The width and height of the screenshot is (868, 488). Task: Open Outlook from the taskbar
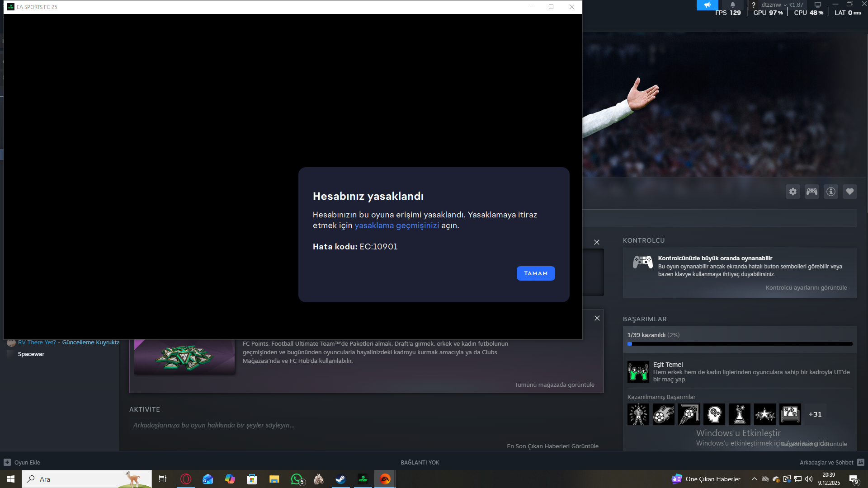coord(208,479)
